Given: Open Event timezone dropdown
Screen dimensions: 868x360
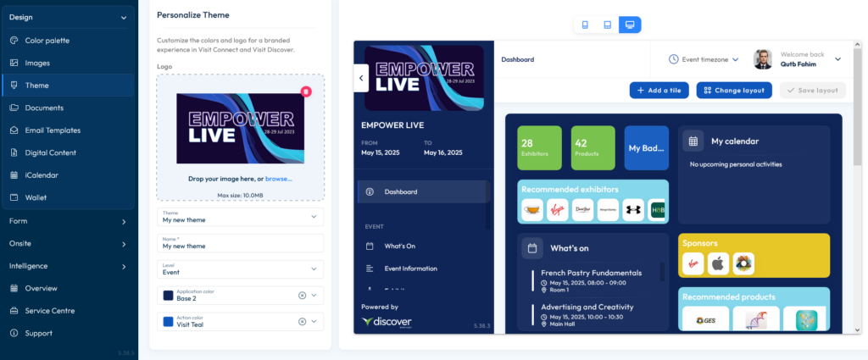Looking at the screenshot, I should pyautogui.click(x=704, y=59).
